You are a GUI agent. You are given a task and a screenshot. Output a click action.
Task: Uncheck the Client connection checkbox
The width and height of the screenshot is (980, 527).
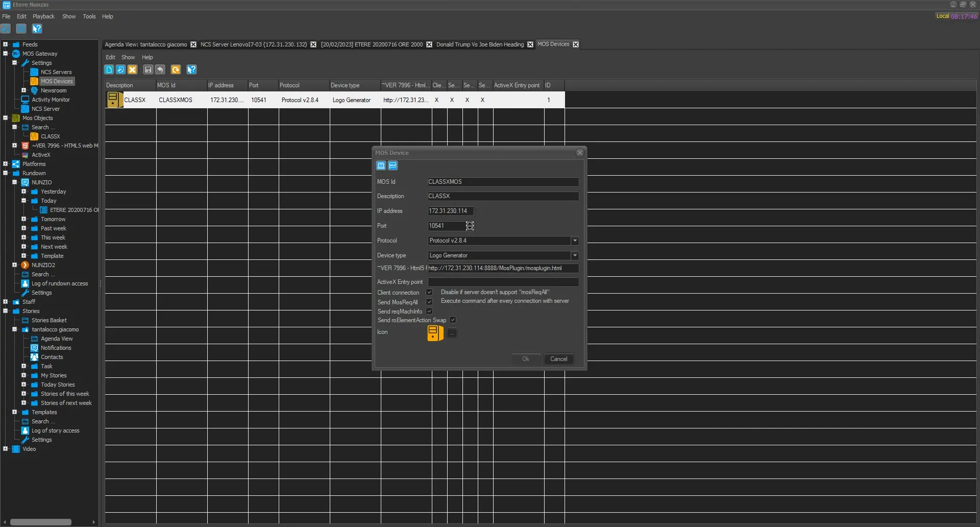(x=429, y=293)
